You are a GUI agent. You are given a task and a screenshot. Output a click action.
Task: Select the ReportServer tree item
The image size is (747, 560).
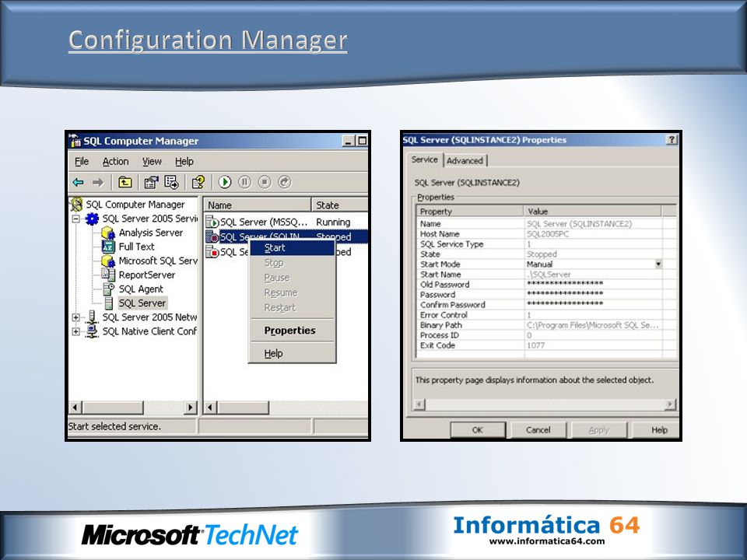(x=147, y=275)
